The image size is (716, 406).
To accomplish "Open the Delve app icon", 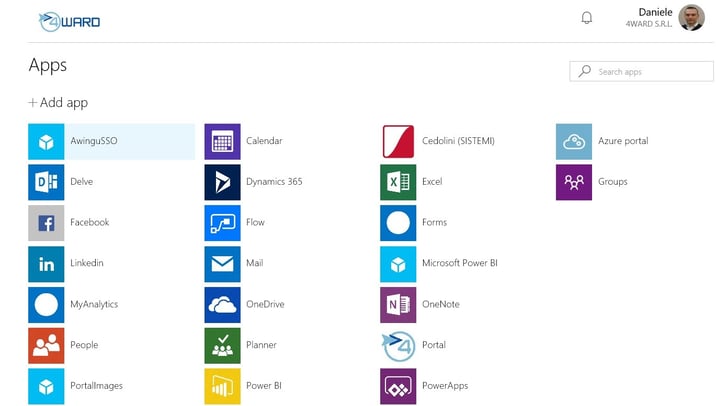I will tap(46, 182).
